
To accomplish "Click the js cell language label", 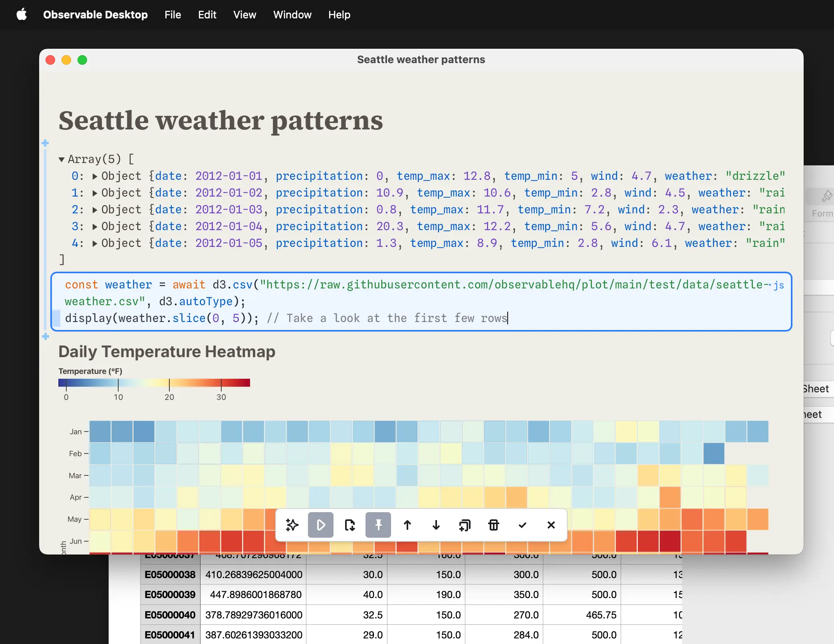I will click(778, 285).
